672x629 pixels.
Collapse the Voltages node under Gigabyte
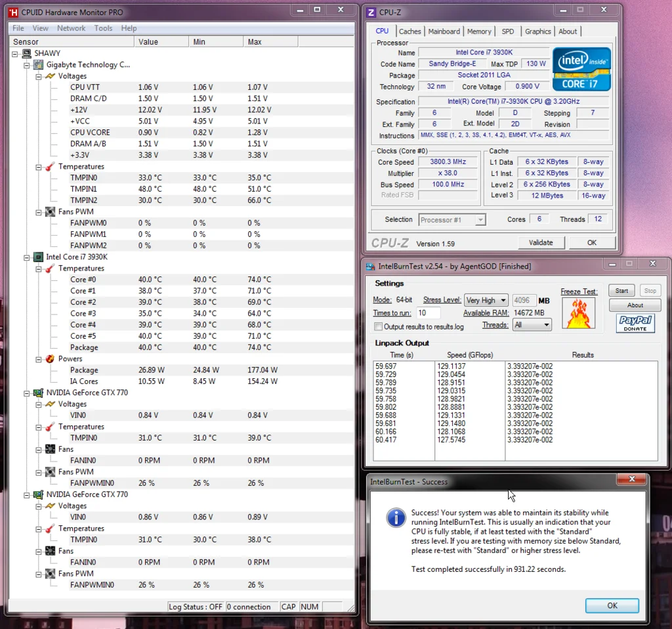(x=39, y=77)
